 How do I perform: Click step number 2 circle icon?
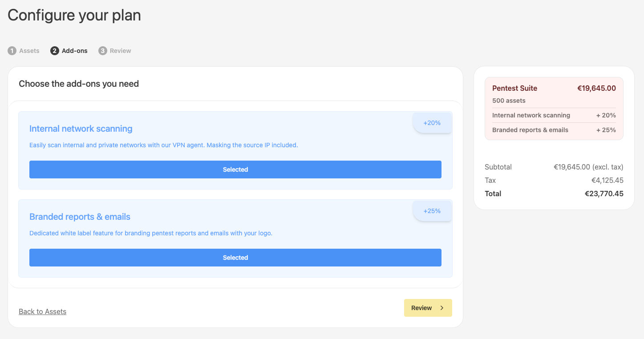pos(55,51)
